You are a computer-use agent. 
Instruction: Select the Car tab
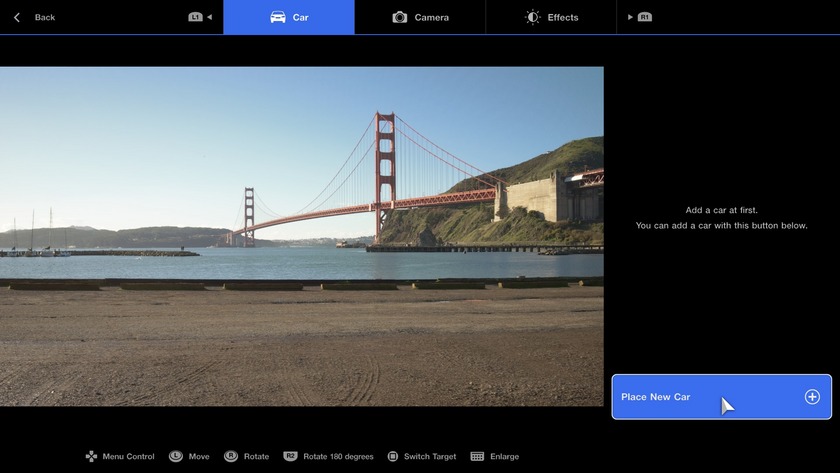[x=289, y=17]
